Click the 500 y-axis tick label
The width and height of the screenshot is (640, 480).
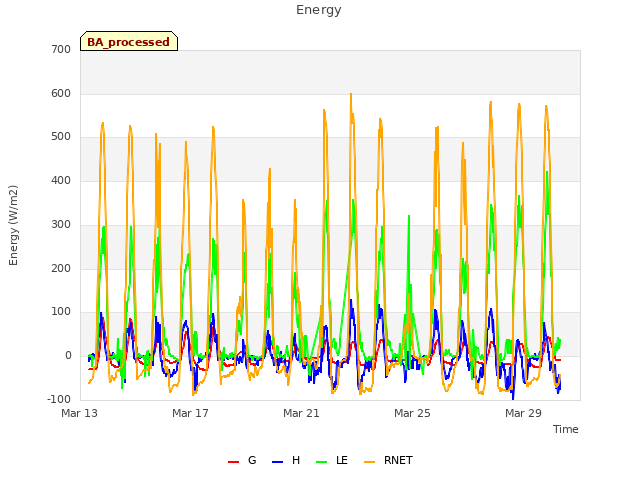[61, 137]
